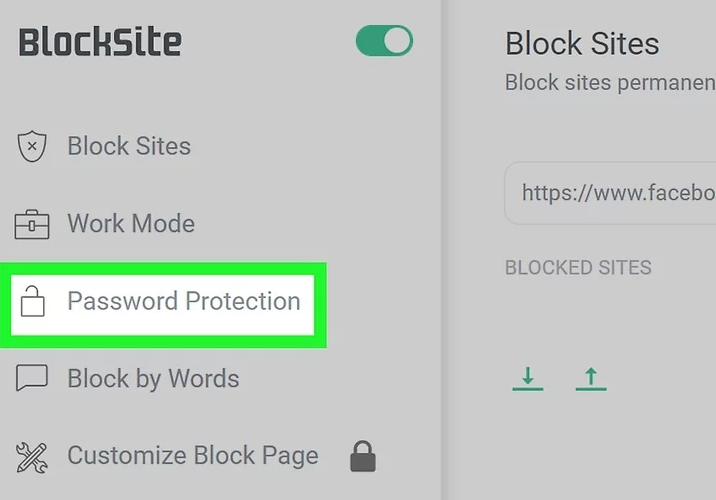Click the subtitle text under the Block Sites heading
Screen dimensions: 716x500
[x=610, y=82]
